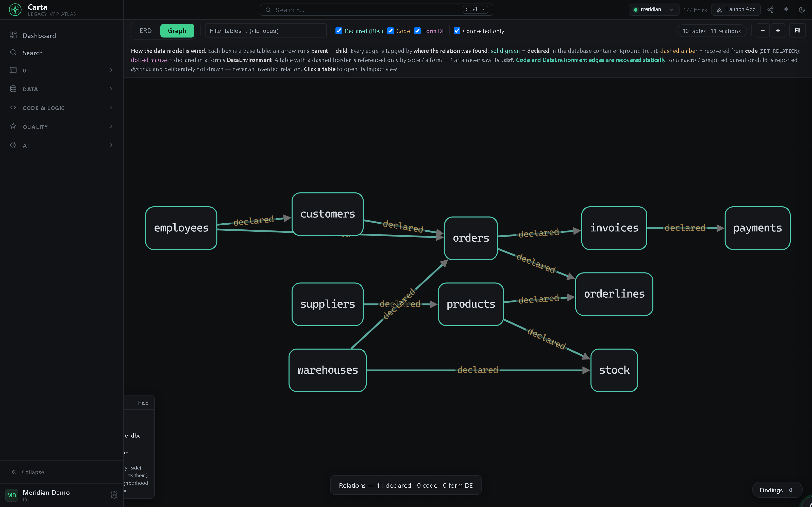Disable the Connected only checkbox
The image size is (812, 507).
tap(457, 31)
